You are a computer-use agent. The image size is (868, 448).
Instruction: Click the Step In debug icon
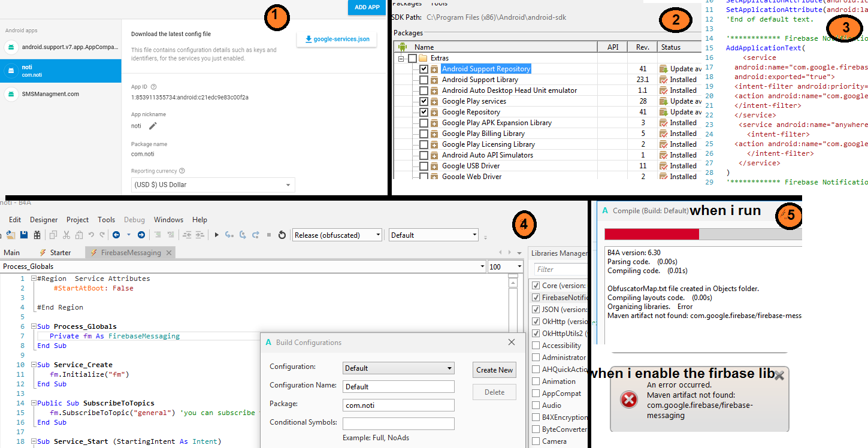click(x=229, y=235)
